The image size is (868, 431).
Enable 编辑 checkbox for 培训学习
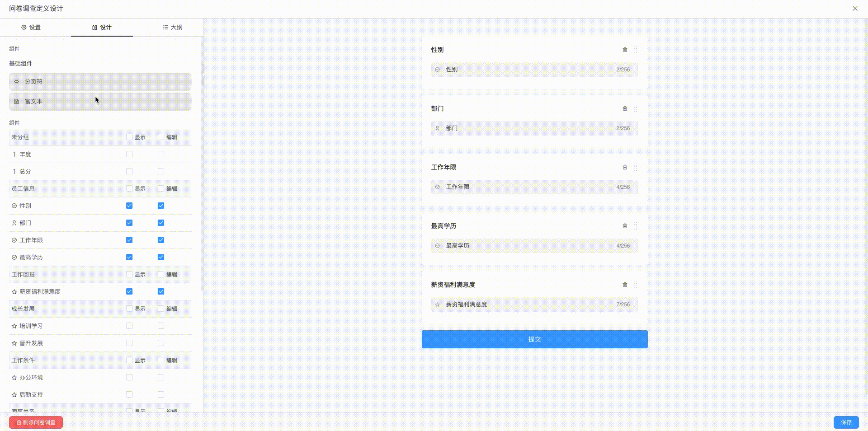coord(160,326)
